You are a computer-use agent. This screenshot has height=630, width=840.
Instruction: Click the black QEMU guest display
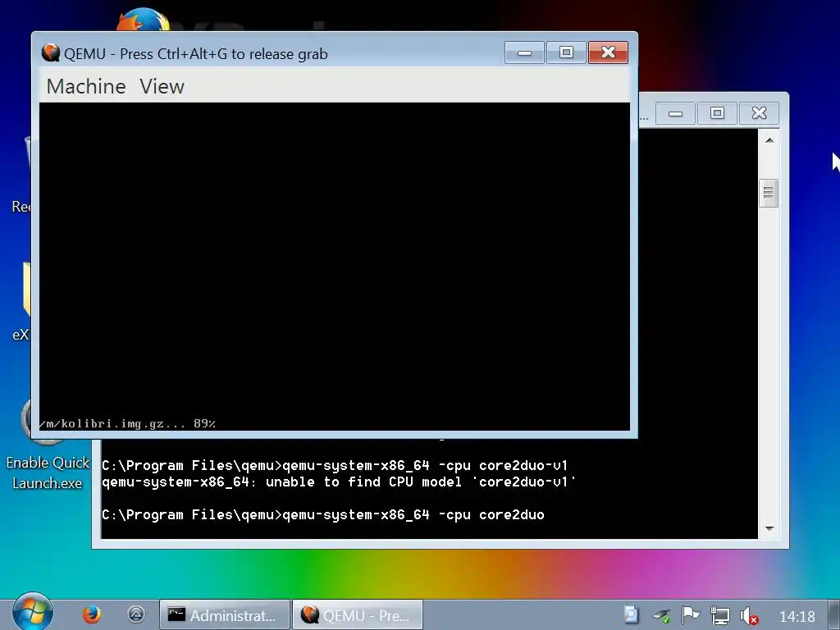pos(335,267)
